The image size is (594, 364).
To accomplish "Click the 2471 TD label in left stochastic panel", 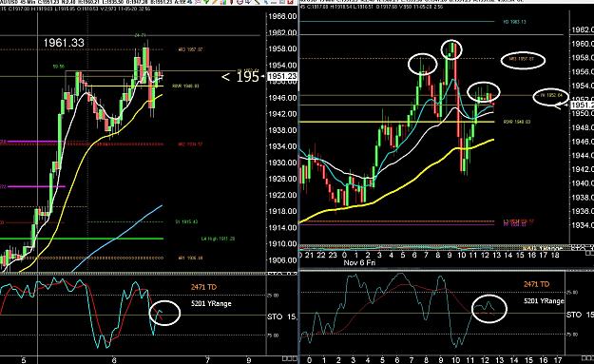I will tap(203, 287).
